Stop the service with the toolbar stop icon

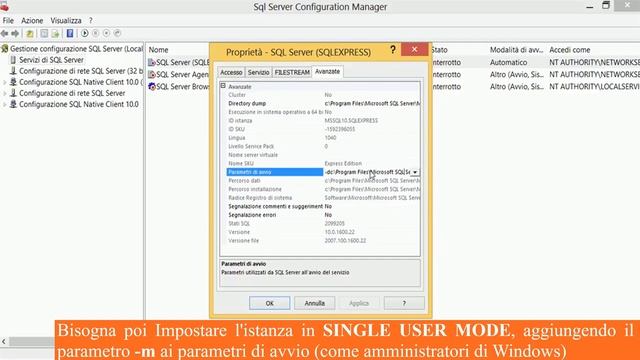pos(107,33)
